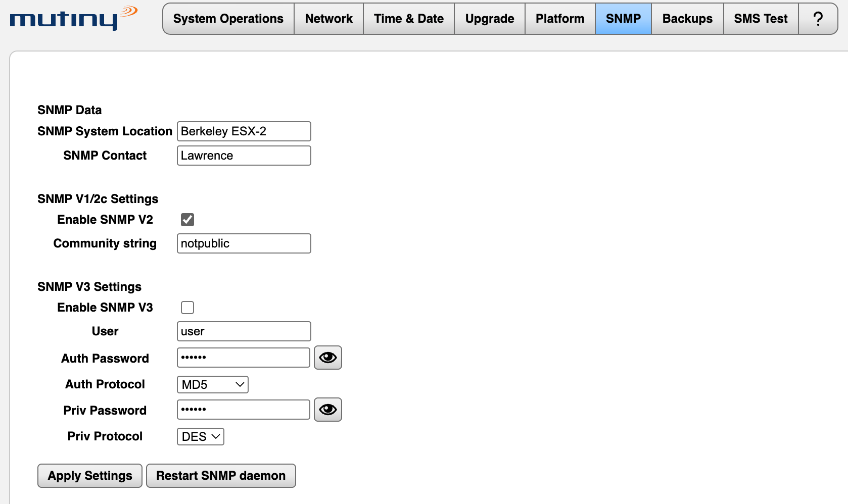The width and height of the screenshot is (848, 504).
Task: Click the Apply Settings button
Action: coord(90,476)
